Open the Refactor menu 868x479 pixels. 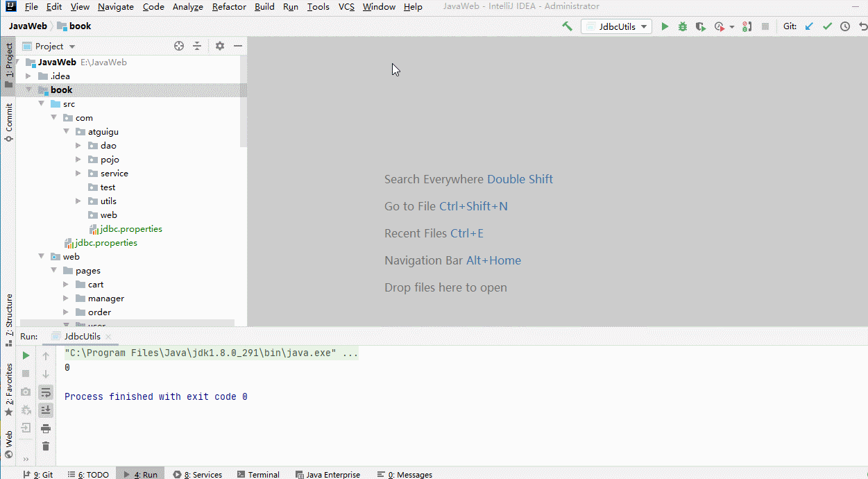click(229, 7)
